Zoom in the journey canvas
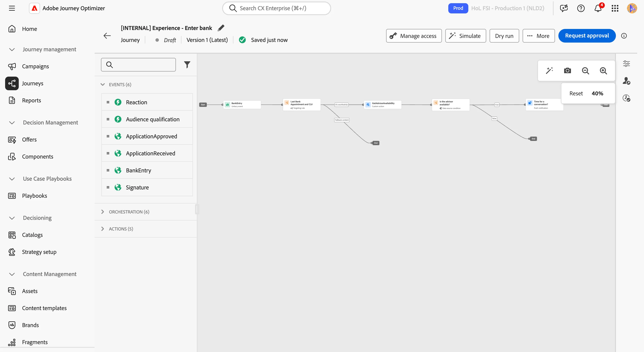The height and width of the screenshot is (352, 644). coord(603,71)
